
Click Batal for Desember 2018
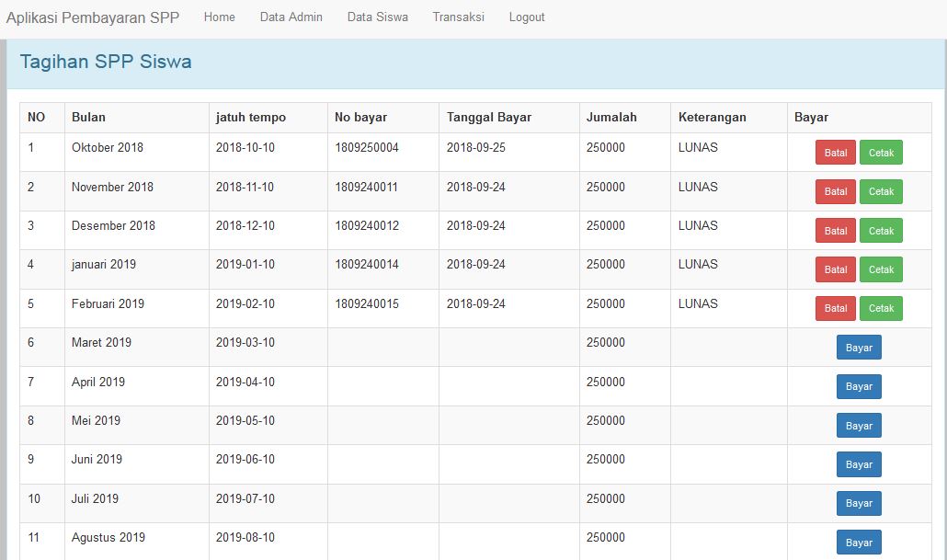click(835, 231)
